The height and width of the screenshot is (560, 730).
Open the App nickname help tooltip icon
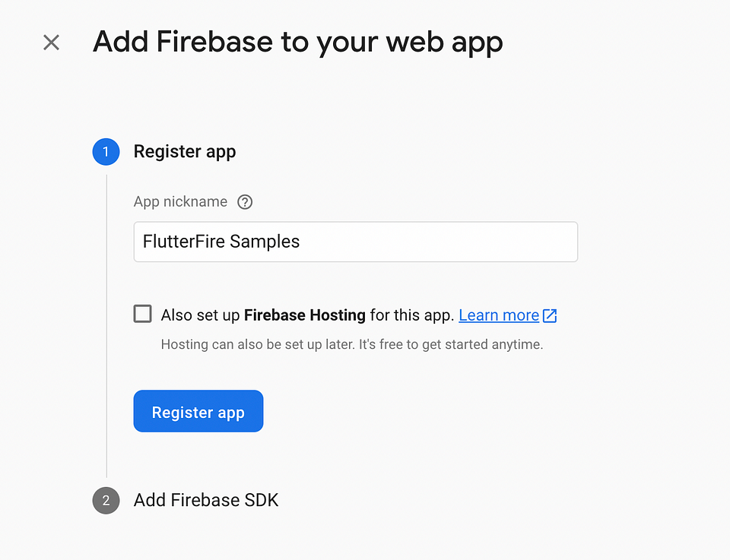coord(245,202)
